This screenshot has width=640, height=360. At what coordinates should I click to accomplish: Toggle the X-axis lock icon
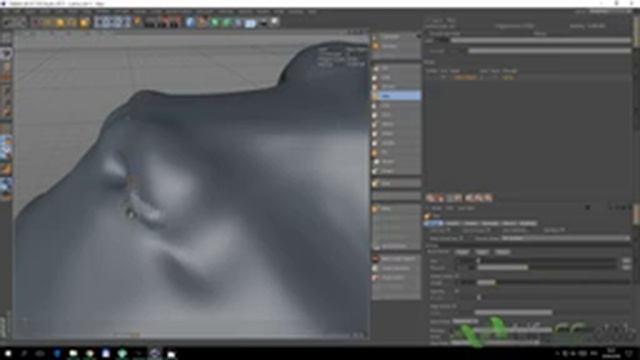(x=101, y=22)
